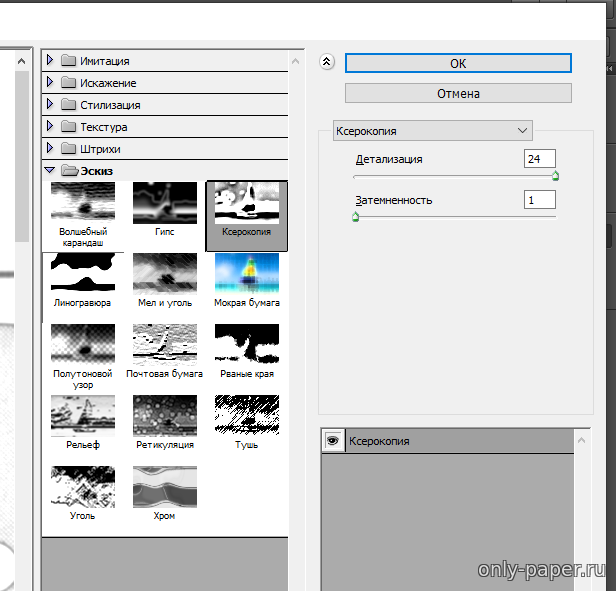Choose the Линогравюра filter thumbnail
Viewport: 616px width, 591px height.
click(83, 274)
